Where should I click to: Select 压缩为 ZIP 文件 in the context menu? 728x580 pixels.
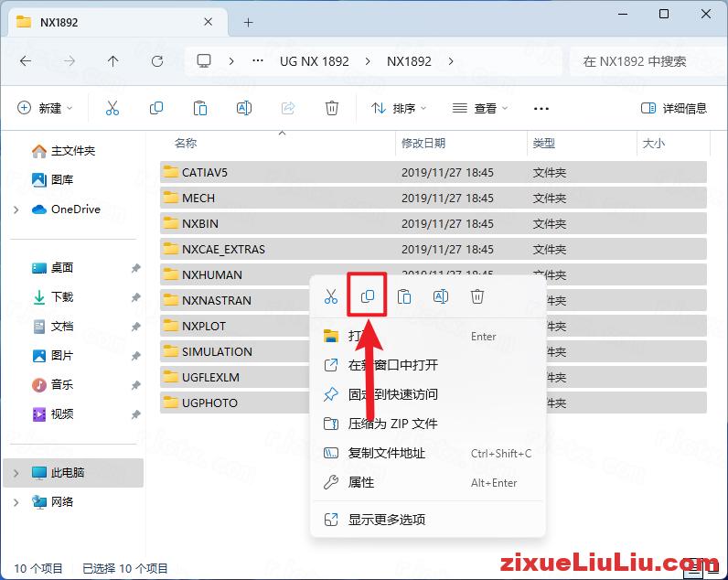click(427, 424)
